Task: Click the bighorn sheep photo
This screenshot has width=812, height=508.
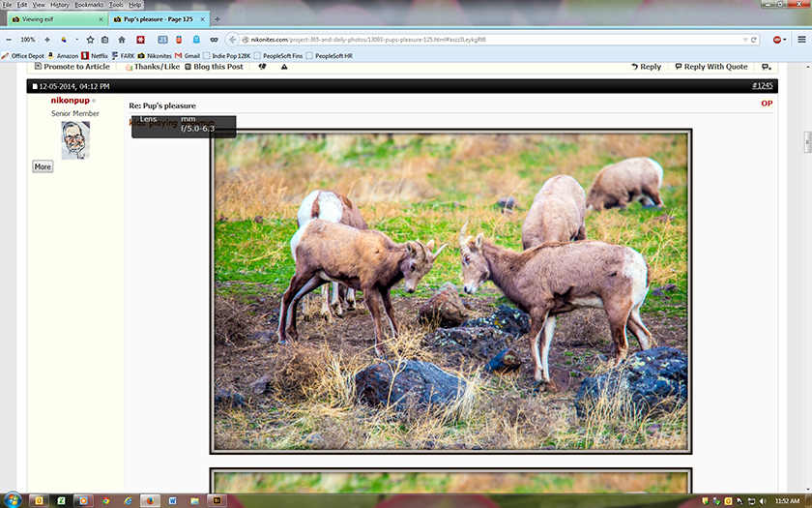Action: 450,291
